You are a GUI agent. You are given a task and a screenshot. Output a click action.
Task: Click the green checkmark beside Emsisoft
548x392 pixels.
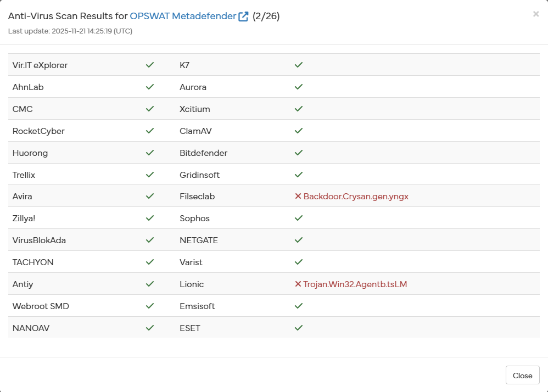tap(299, 306)
